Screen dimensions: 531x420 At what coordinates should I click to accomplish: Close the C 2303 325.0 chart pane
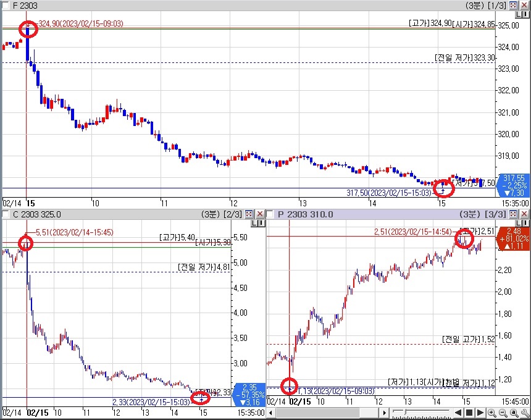[x=260, y=214]
